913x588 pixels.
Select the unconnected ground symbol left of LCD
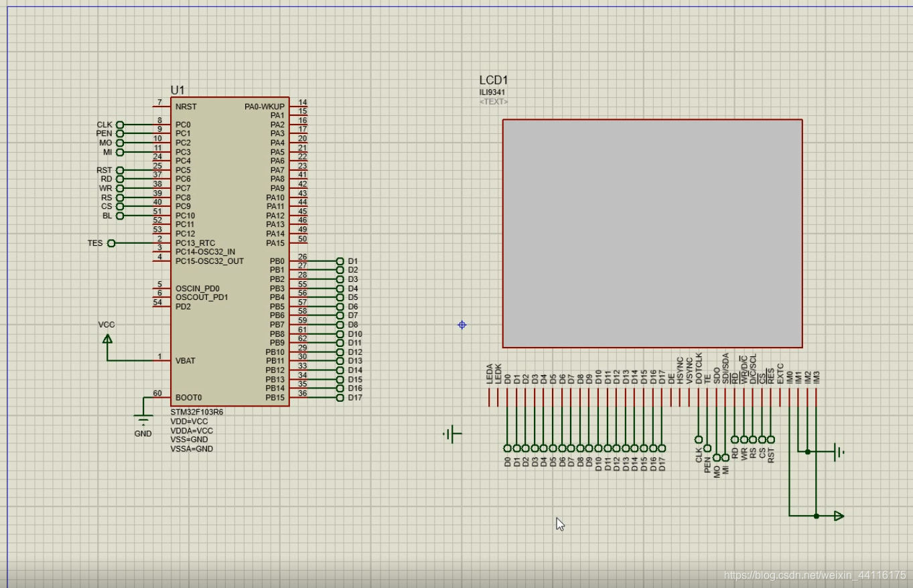coord(452,435)
